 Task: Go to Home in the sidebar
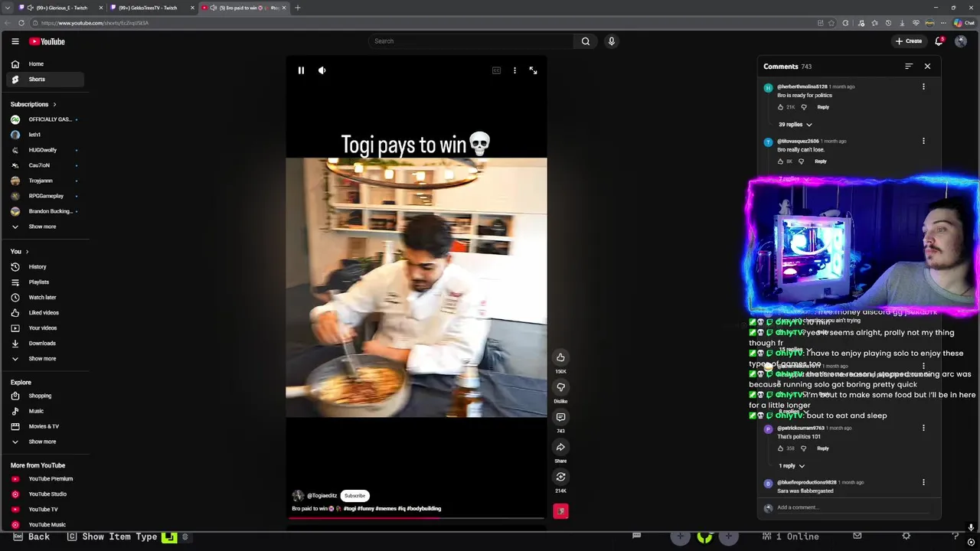[x=45, y=64]
